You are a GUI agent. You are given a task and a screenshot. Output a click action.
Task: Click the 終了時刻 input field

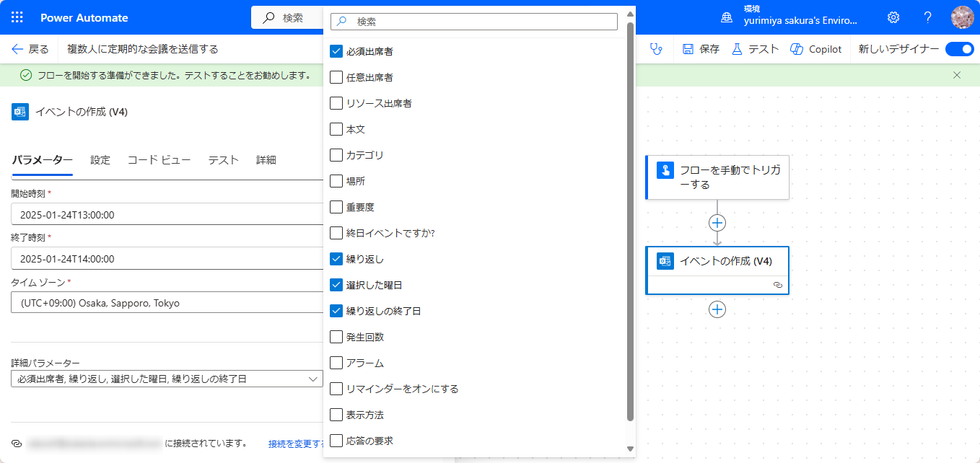[167, 259]
